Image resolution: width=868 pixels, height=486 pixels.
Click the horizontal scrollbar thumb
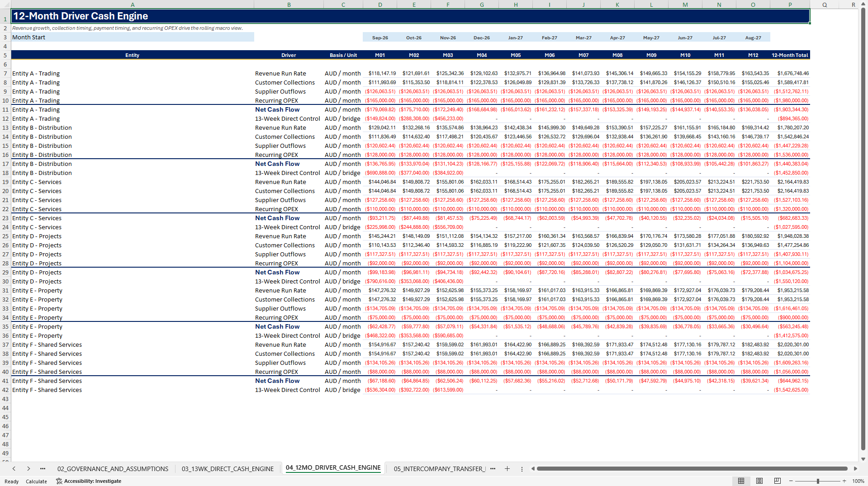click(692, 469)
